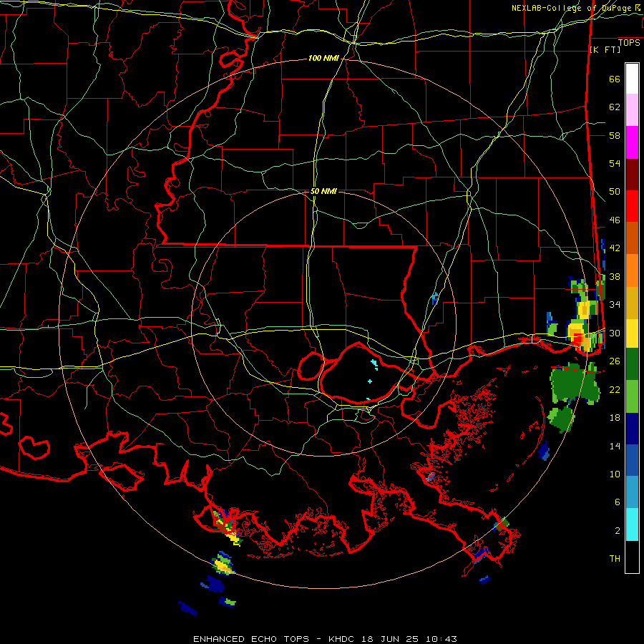Click the red echo core on the east coast
This screenshot has width=644, height=644.
[579, 339]
